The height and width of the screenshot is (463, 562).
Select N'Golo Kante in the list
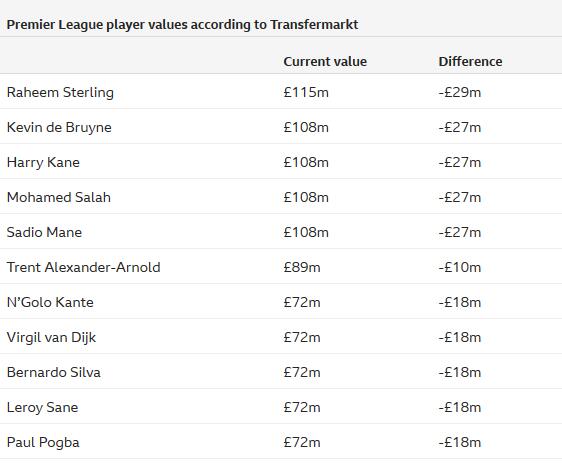(x=50, y=302)
